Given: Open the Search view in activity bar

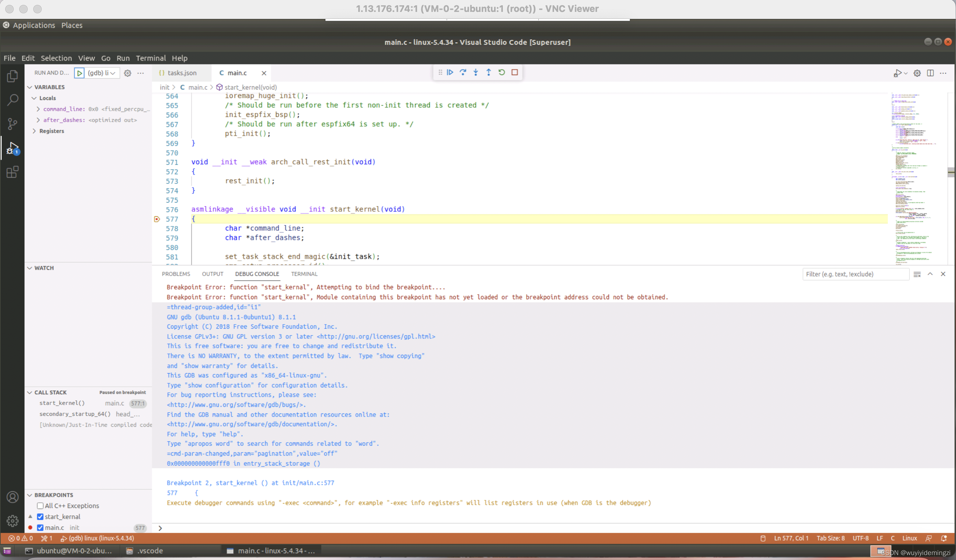Looking at the screenshot, I should pyautogui.click(x=12, y=100).
